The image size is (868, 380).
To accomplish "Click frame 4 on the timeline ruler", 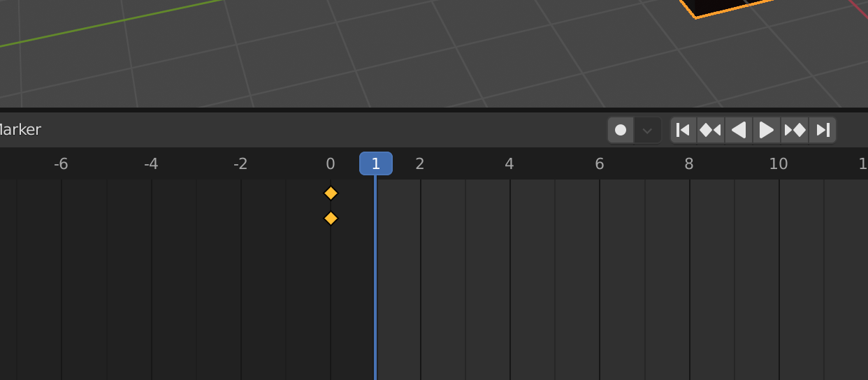I will pos(509,164).
